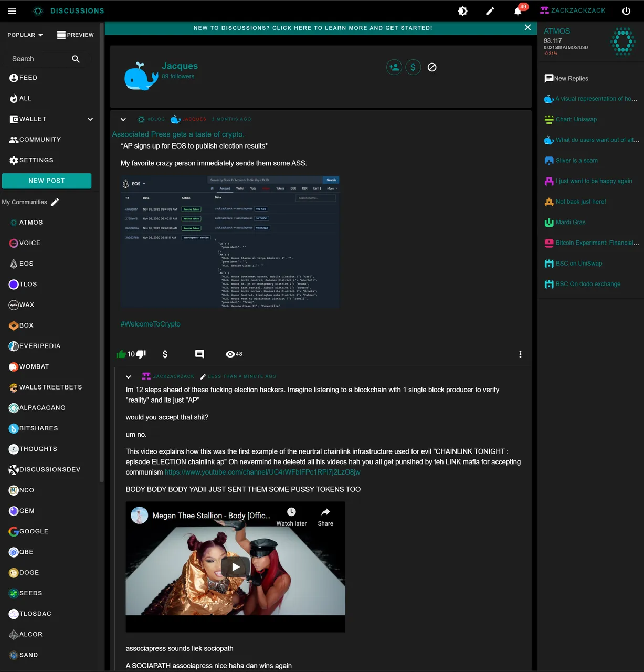
Task: Tip the post with dollar icon
Action: click(165, 354)
